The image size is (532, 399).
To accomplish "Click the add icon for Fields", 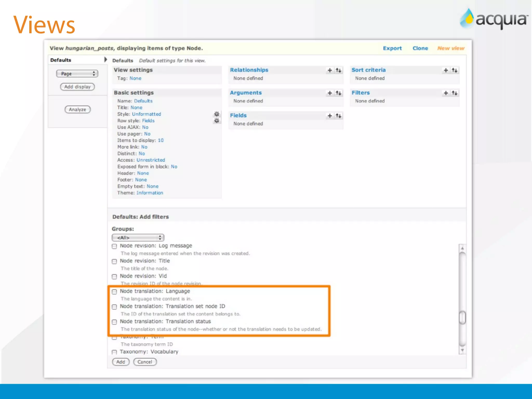I will [x=330, y=116].
